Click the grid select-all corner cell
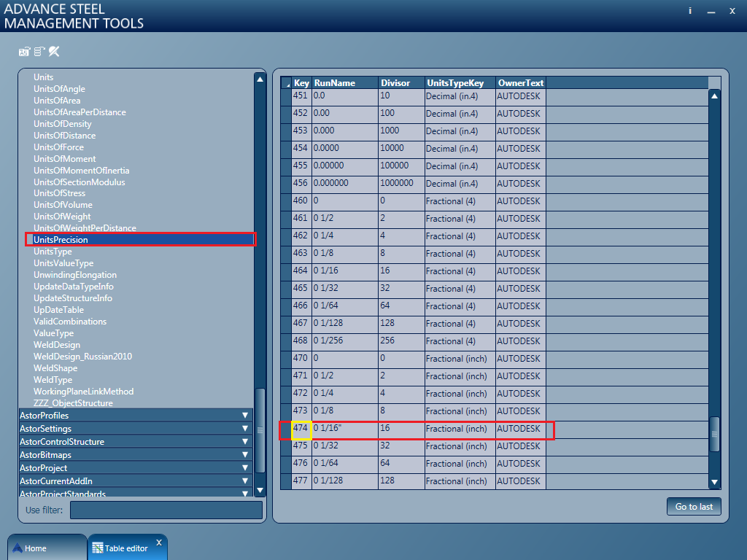The width and height of the screenshot is (747, 560). click(x=286, y=83)
